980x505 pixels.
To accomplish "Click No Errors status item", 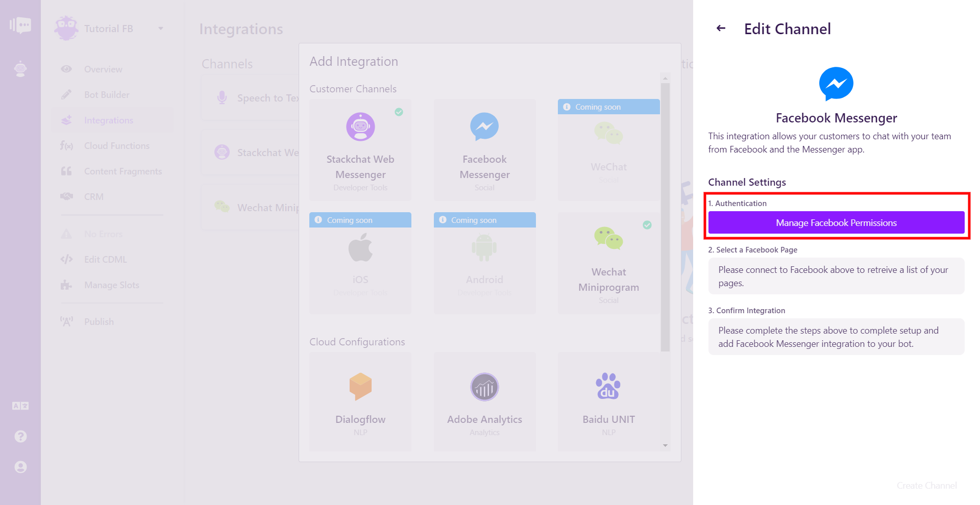I will [x=112, y=234].
